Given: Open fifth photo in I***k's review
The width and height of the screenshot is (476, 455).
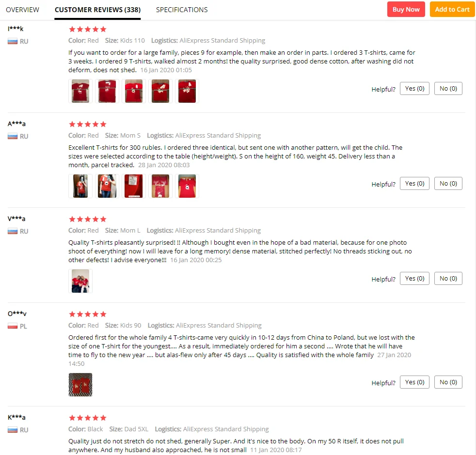Looking at the screenshot, I should click(187, 91).
